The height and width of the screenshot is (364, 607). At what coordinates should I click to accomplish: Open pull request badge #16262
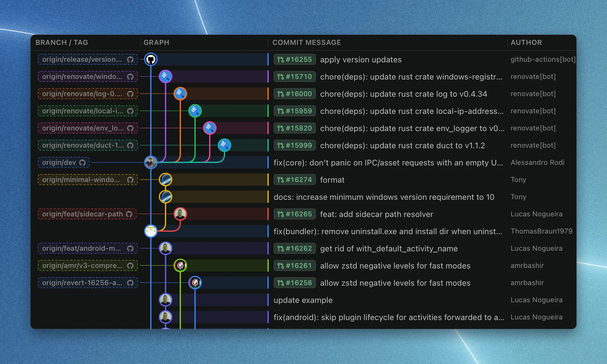coord(294,248)
